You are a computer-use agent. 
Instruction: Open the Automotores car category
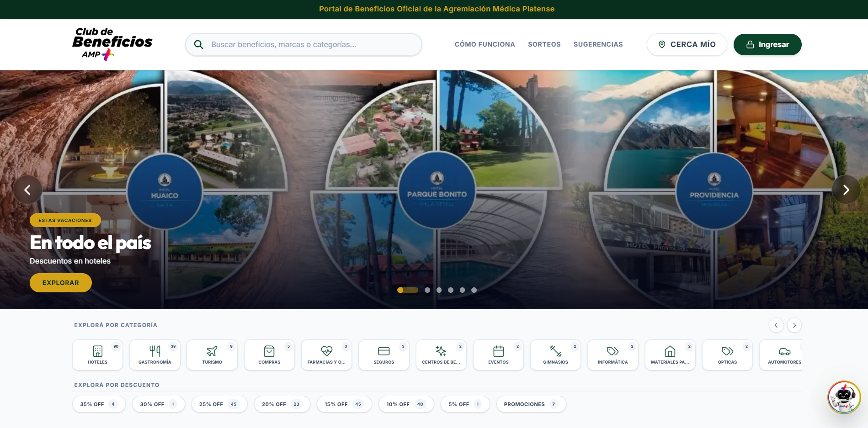pyautogui.click(x=781, y=355)
